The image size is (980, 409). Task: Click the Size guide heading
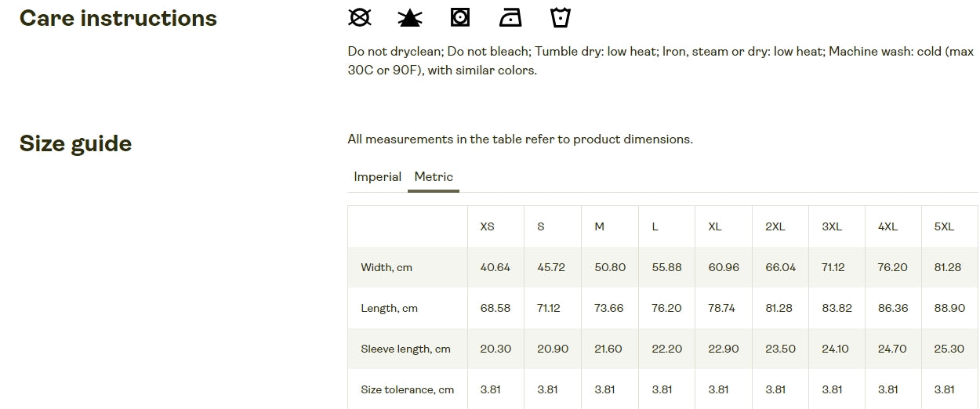(75, 143)
